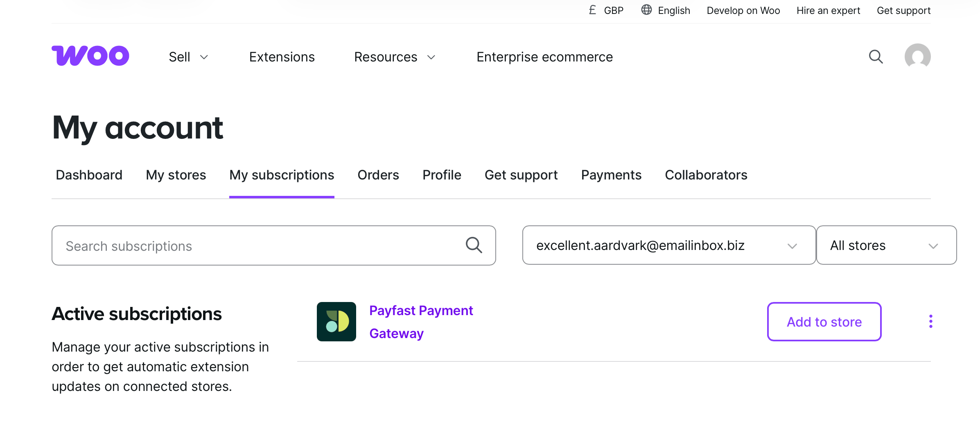Open the user avatar account menu
The height and width of the screenshot is (436, 980).
tap(917, 57)
